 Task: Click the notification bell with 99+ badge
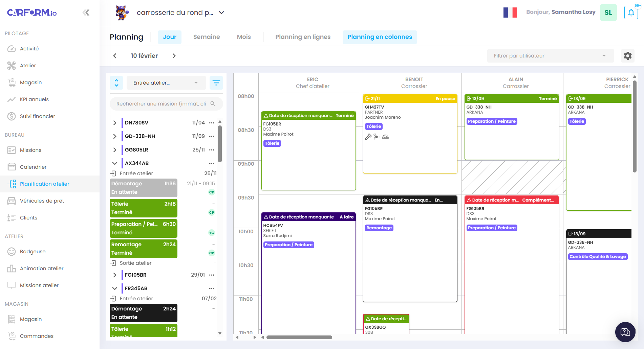click(x=631, y=13)
